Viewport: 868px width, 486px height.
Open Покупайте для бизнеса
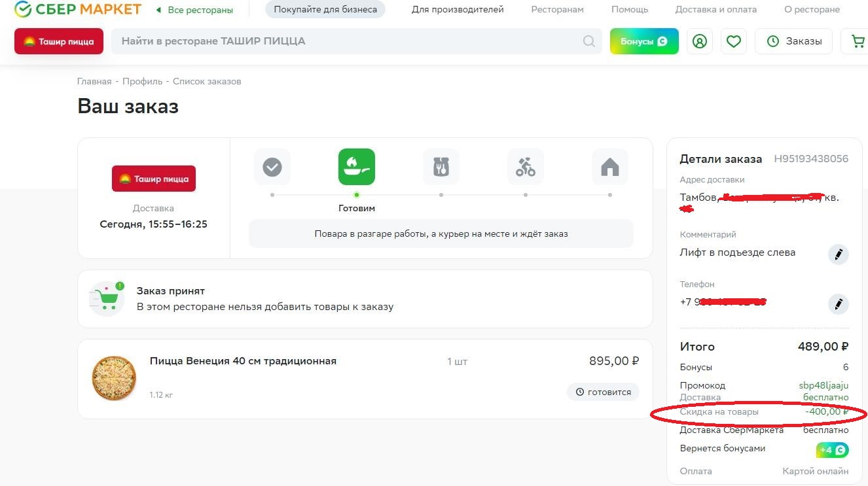(325, 10)
